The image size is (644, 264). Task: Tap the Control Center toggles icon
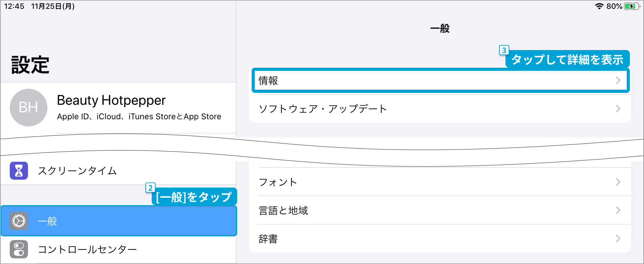pos(19,249)
